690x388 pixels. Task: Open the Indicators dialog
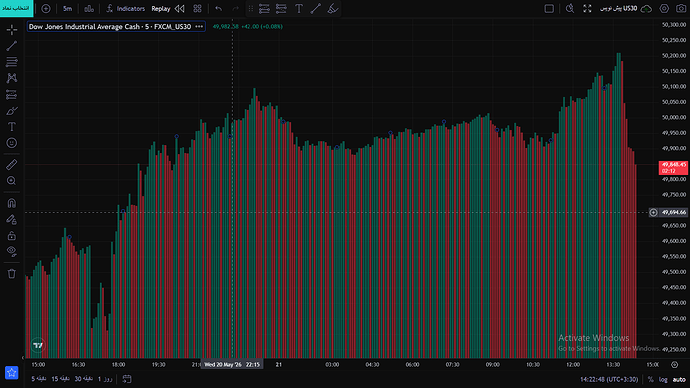point(125,8)
